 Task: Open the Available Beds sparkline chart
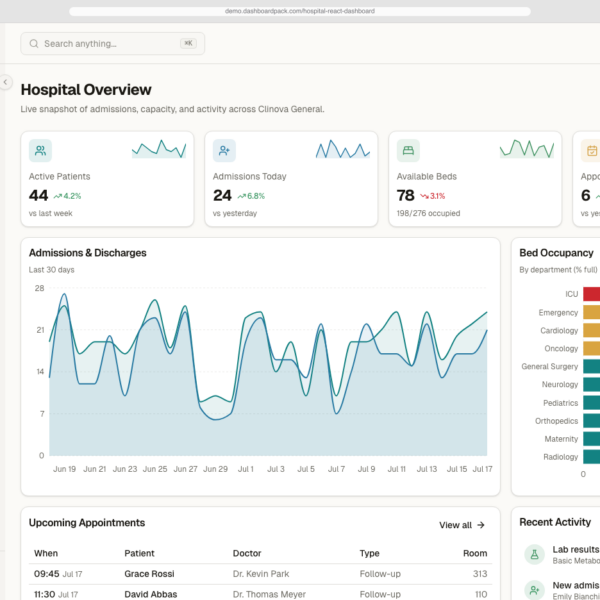(527, 149)
